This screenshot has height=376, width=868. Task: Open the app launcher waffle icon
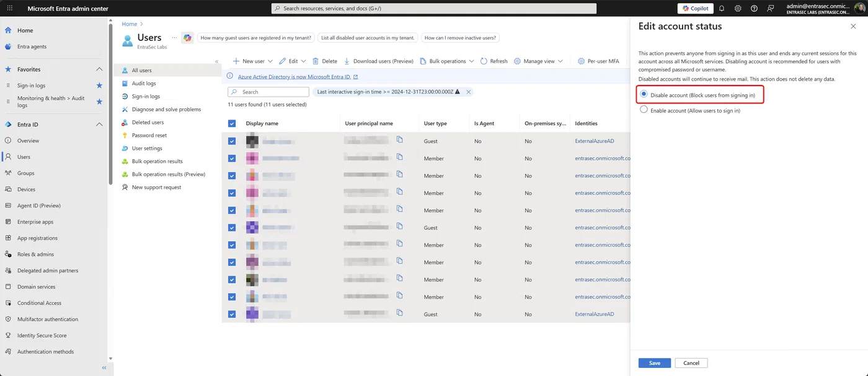pos(9,8)
